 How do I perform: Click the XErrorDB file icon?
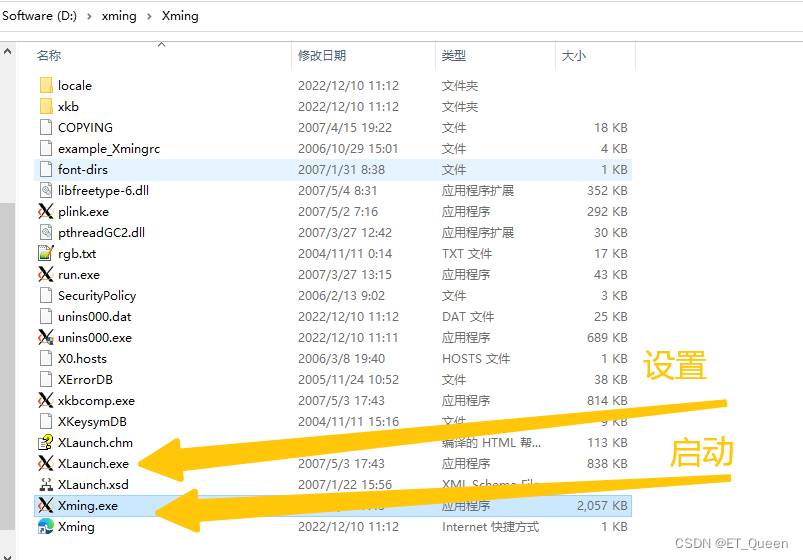point(46,380)
